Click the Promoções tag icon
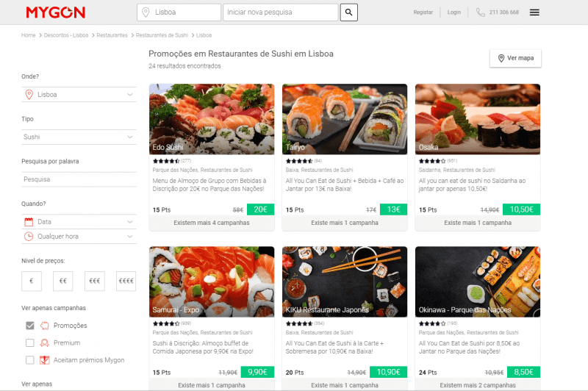 45,326
